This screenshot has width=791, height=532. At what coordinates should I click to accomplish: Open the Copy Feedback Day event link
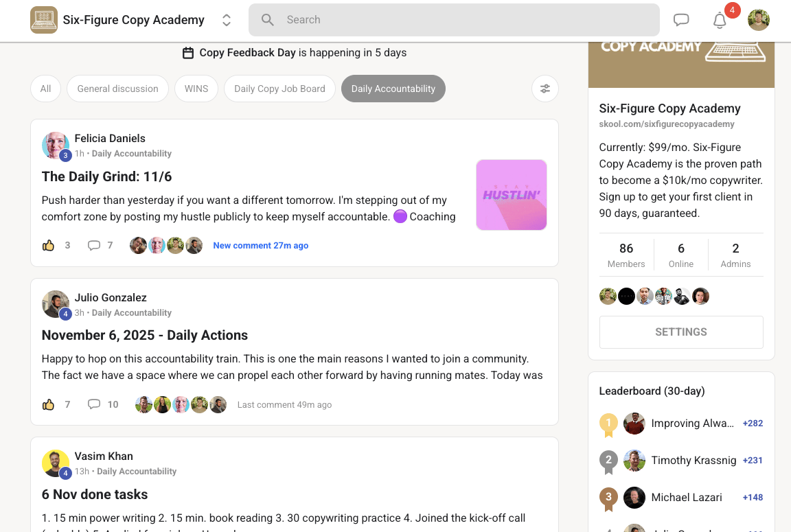(x=247, y=52)
